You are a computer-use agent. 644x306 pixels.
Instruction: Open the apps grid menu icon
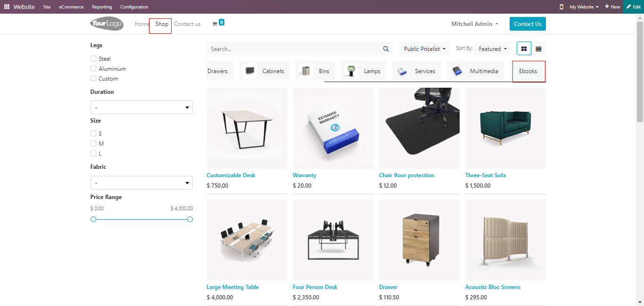[7, 7]
